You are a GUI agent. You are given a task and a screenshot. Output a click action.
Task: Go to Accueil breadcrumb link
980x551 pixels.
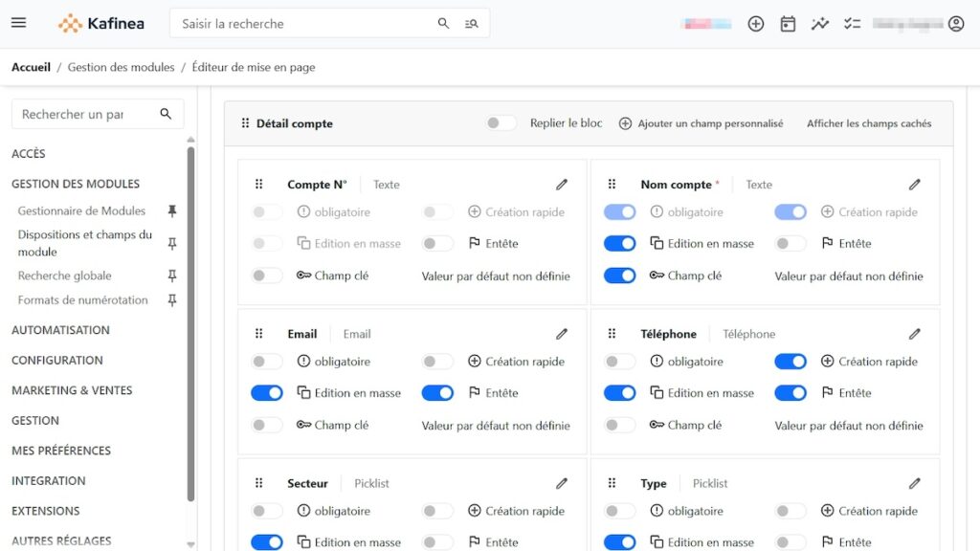click(31, 67)
